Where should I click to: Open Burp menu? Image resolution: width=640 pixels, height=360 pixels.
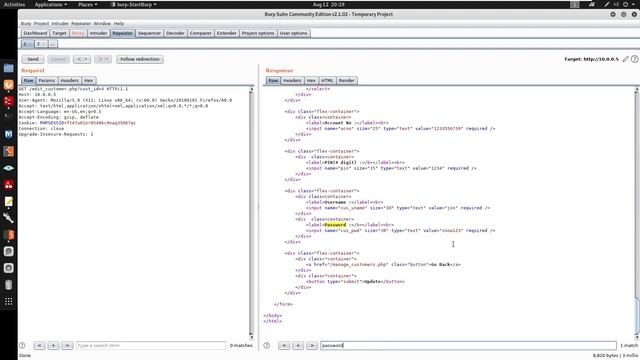pyautogui.click(x=26, y=24)
